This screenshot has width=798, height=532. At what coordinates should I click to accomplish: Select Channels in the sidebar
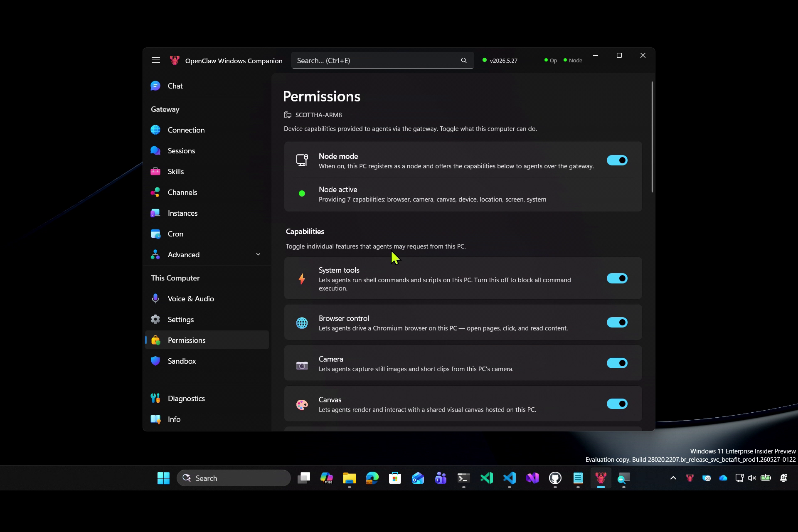207,192
